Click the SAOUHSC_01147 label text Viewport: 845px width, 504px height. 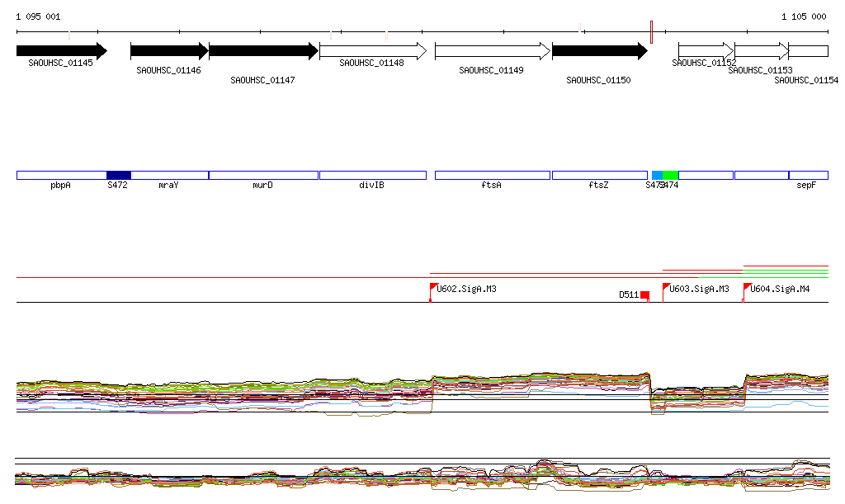pos(262,80)
